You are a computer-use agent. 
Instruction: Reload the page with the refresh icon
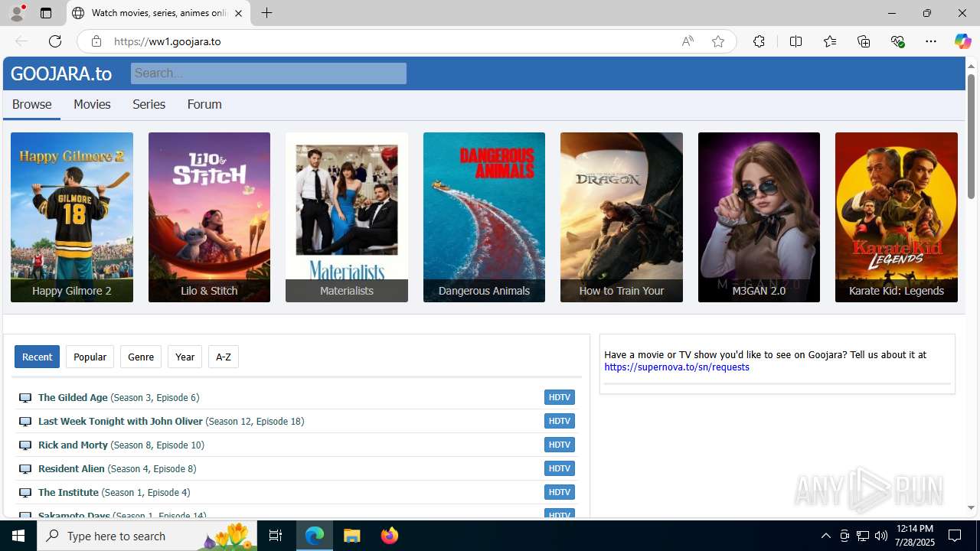(55, 41)
